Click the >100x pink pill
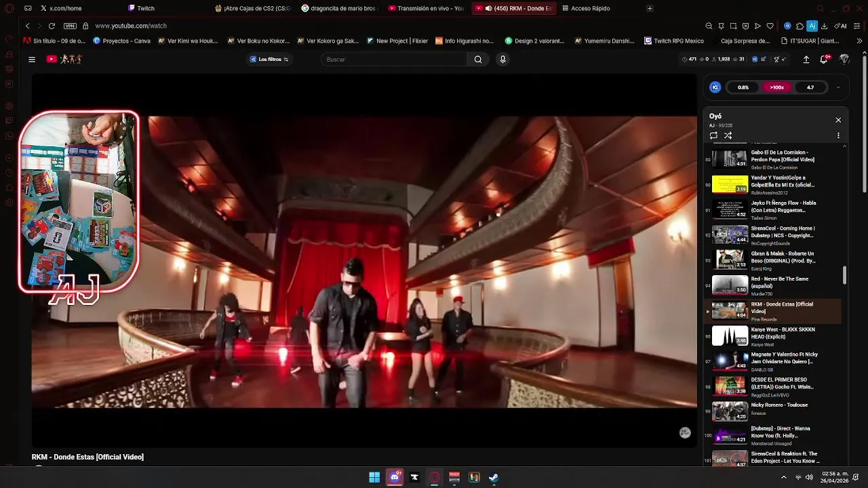The height and width of the screenshot is (488, 868). pyautogui.click(x=776, y=87)
